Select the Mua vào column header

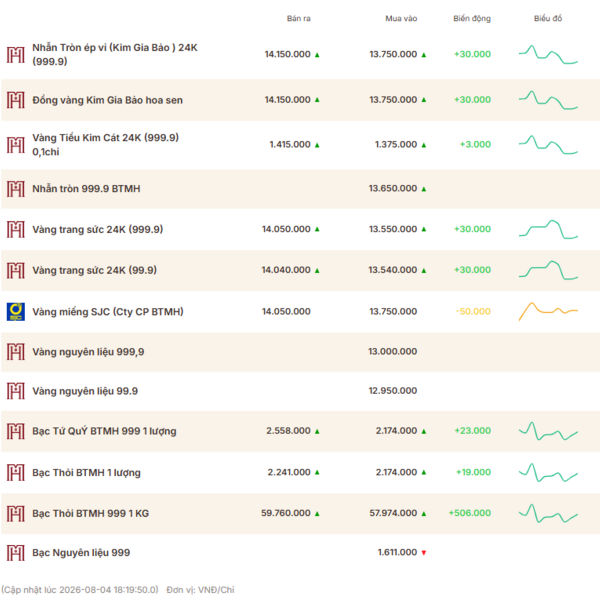pyautogui.click(x=401, y=18)
